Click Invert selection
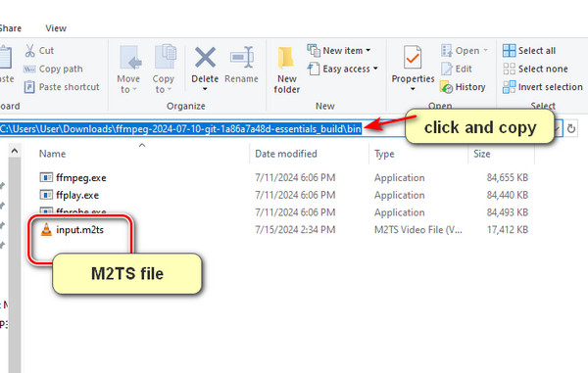Viewport: 588px width, 373px height. [543, 87]
